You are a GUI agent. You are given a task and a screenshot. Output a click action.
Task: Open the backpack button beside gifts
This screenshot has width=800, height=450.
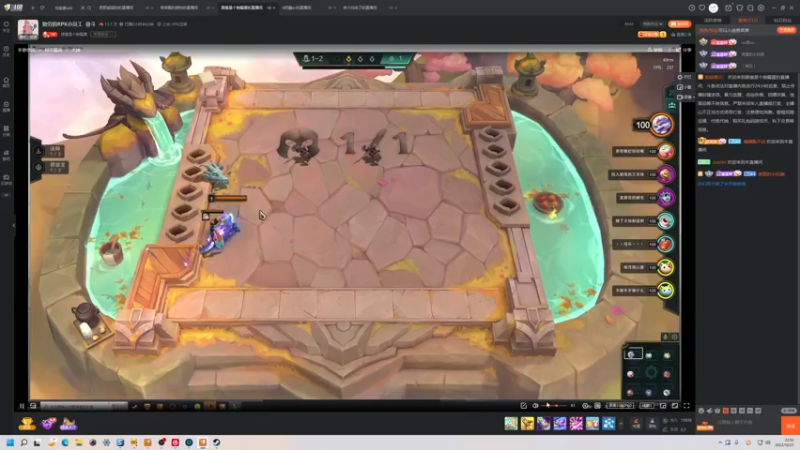(x=652, y=423)
